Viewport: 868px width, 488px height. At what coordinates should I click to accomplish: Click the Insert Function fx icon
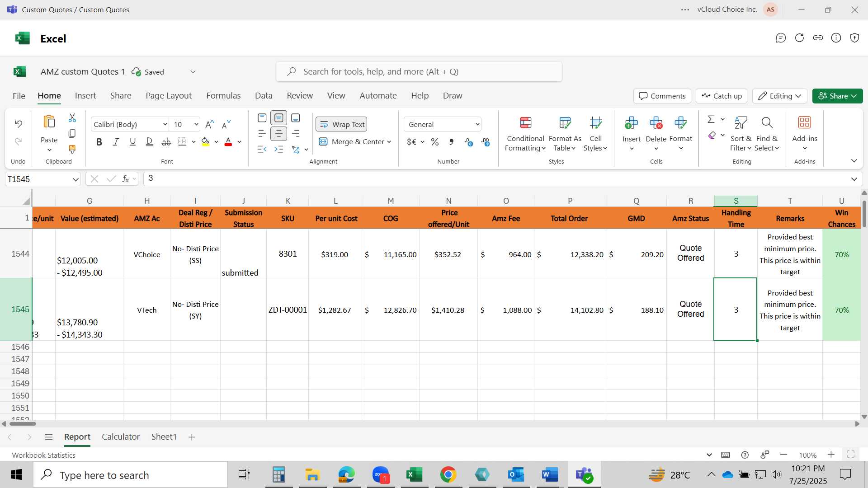[x=126, y=179]
